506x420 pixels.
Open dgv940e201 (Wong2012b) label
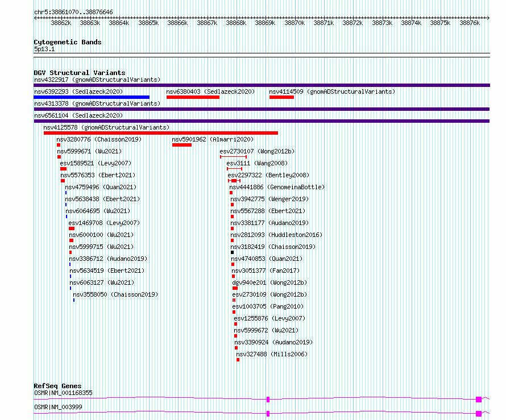269,282
